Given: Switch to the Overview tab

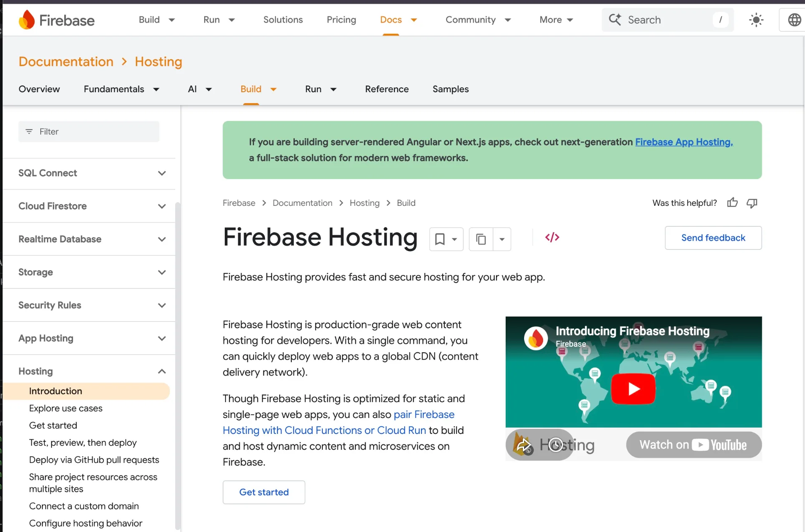Looking at the screenshot, I should click(39, 89).
